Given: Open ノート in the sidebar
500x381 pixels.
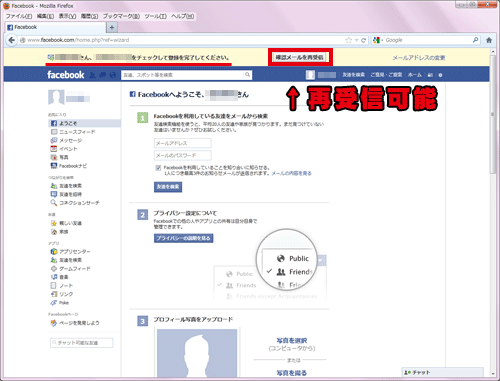Looking at the screenshot, I should 61,286.
